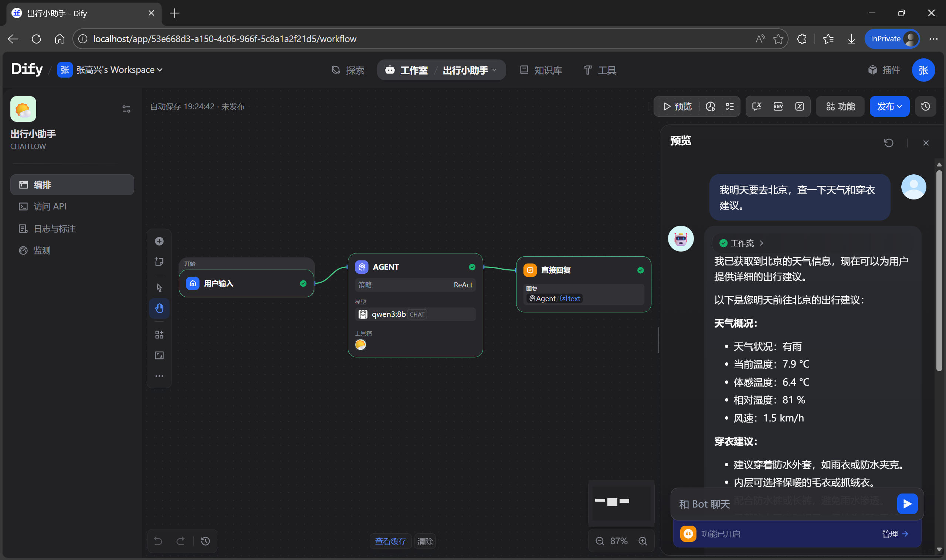Screen dimensions: 946x560
Task: Switch to hand mode tool
Action: (x=159, y=308)
